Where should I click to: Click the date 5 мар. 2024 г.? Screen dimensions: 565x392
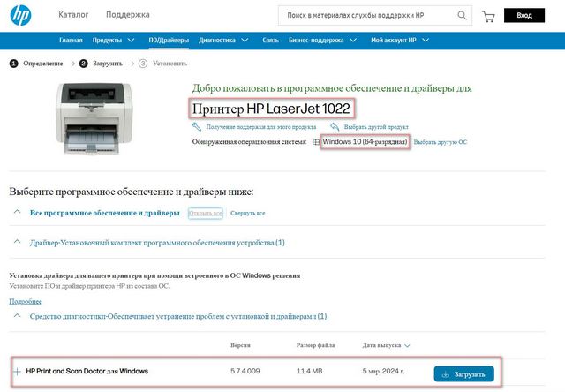tap(383, 371)
